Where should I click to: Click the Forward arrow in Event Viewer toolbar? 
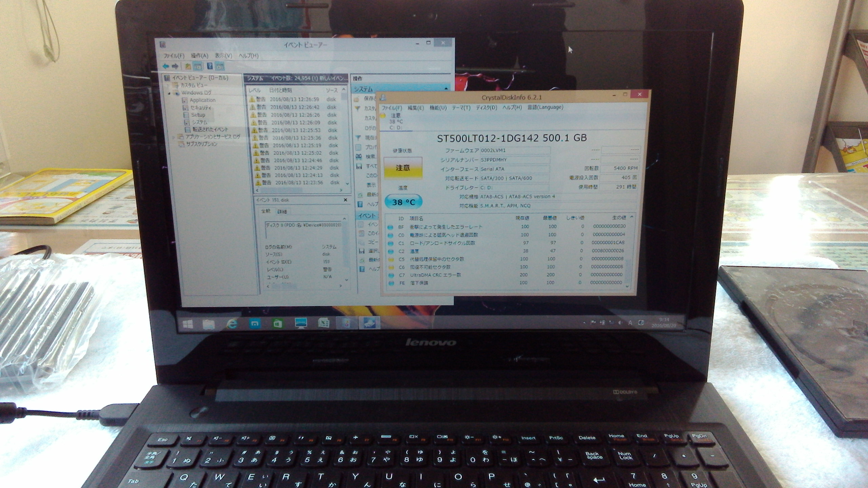(x=175, y=66)
